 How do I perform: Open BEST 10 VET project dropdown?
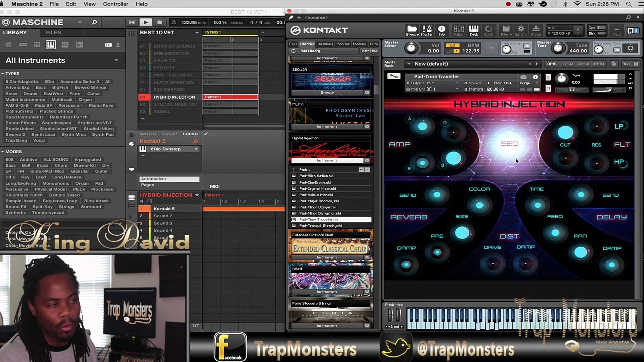click(197, 33)
